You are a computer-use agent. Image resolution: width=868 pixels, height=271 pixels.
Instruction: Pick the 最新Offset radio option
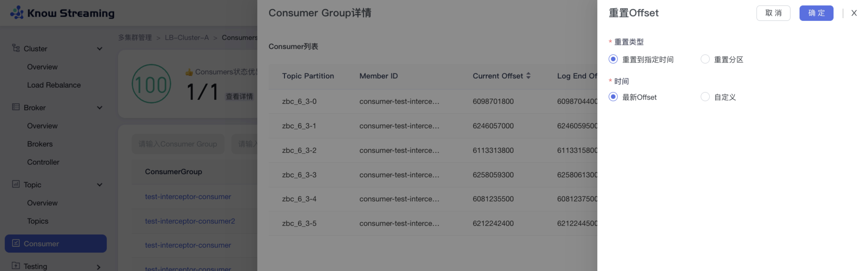point(613,97)
